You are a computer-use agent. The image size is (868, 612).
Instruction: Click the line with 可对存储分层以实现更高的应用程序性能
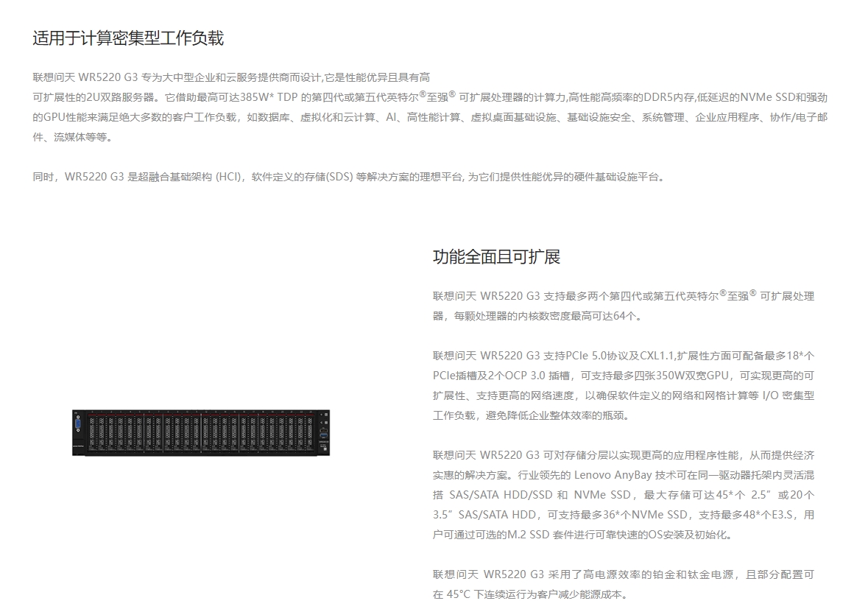pos(624,455)
